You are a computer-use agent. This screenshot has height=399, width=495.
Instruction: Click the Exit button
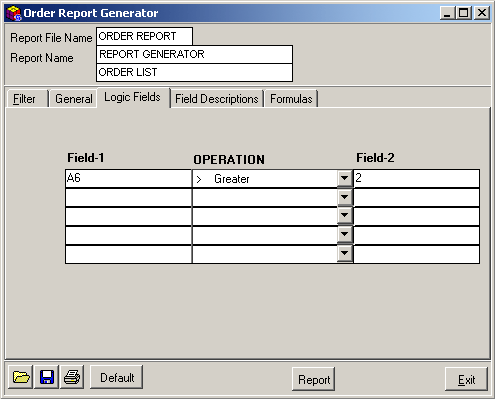[x=466, y=379]
